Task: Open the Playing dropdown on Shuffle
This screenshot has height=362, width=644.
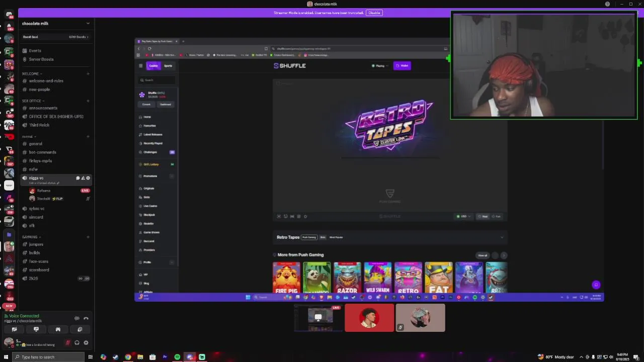Action: click(380, 66)
